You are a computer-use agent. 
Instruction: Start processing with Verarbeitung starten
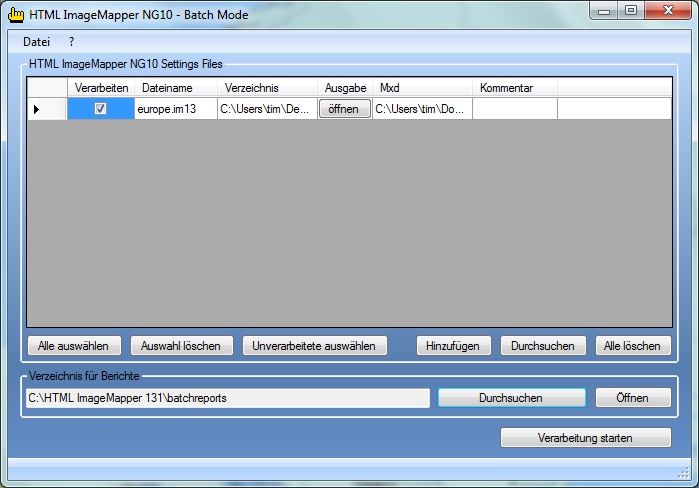tap(585, 438)
